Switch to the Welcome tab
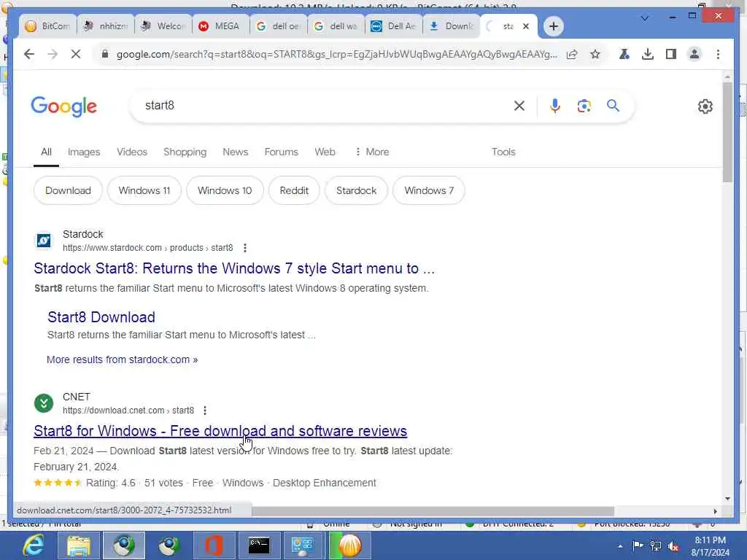 [x=163, y=26]
